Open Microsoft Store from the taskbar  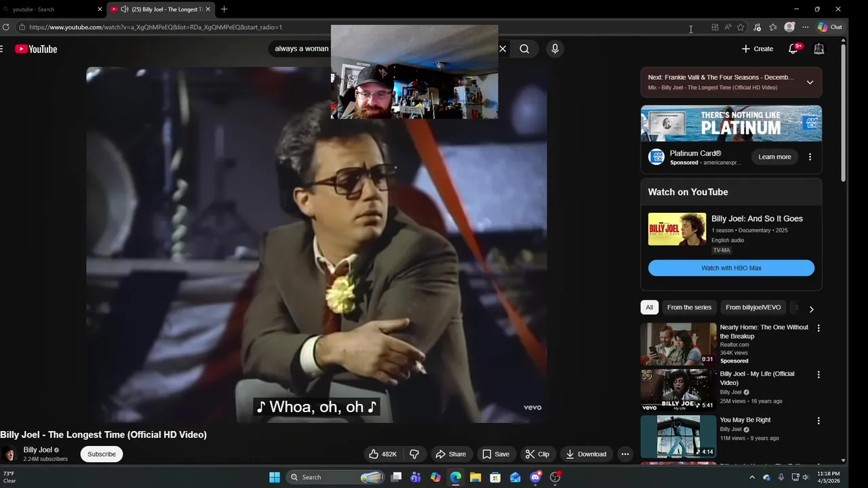tap(495, 477)
